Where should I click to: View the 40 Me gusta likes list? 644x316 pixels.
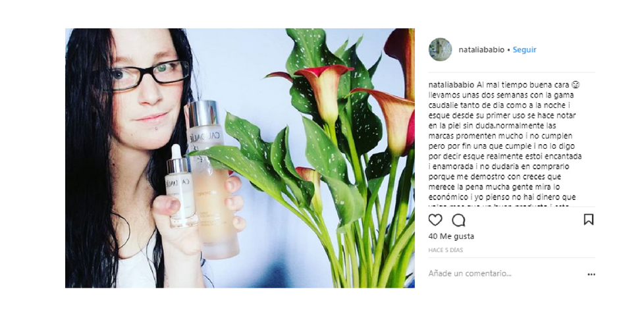tap(451, 236)
